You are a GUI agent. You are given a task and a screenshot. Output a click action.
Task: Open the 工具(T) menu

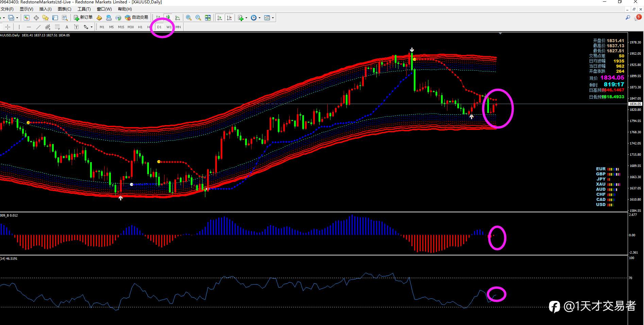click(x=84, y=9)
